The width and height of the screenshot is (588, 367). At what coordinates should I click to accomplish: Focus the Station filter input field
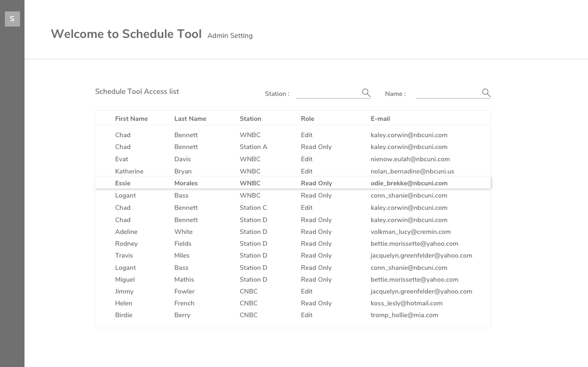pyautogui.click(x=328, y=93)
